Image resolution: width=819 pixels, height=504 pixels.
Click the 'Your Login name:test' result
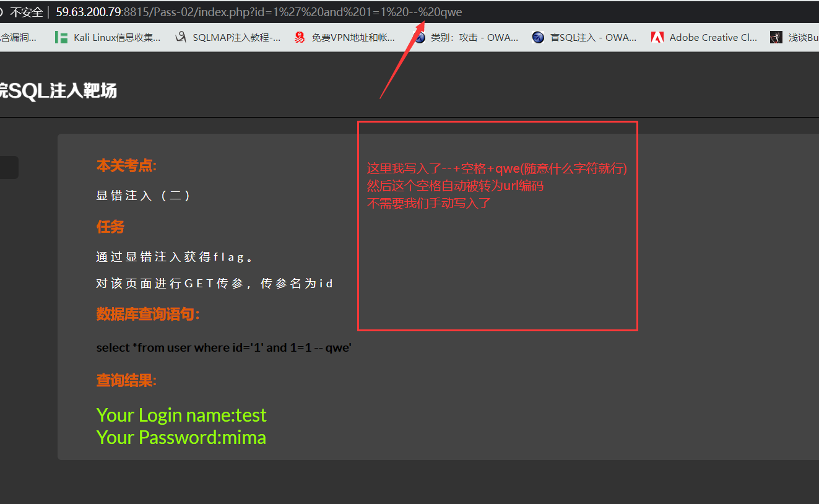[181, 414]
